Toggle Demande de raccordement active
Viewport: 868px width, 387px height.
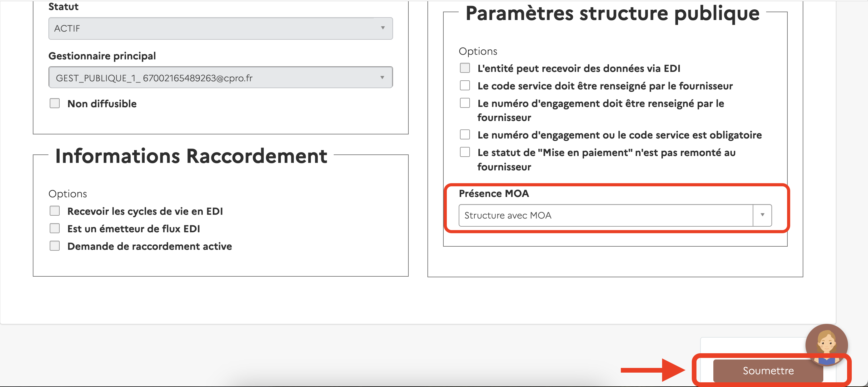pos(55,246)
